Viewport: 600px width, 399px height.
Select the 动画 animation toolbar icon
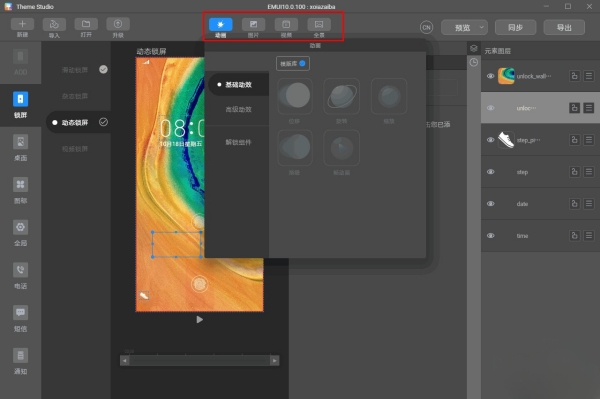[x=220, y=24]
